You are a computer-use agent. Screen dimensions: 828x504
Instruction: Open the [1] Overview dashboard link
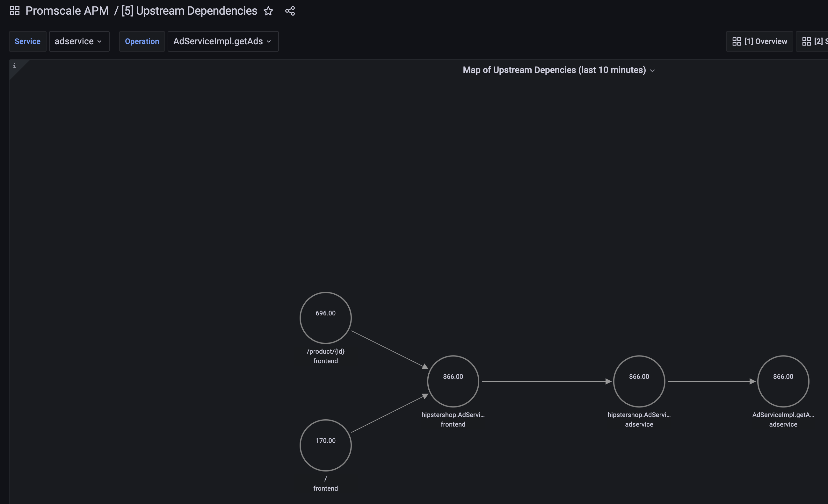point(759,41)
